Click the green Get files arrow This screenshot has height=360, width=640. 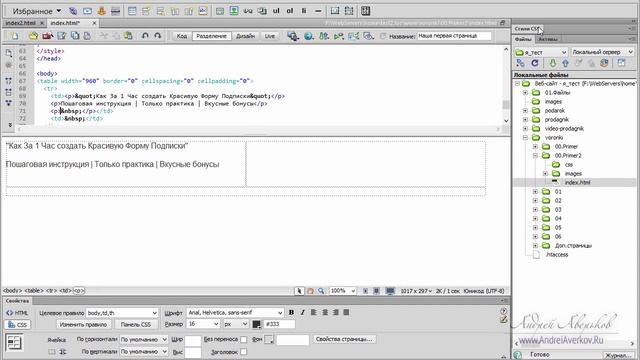click(552, 63)
